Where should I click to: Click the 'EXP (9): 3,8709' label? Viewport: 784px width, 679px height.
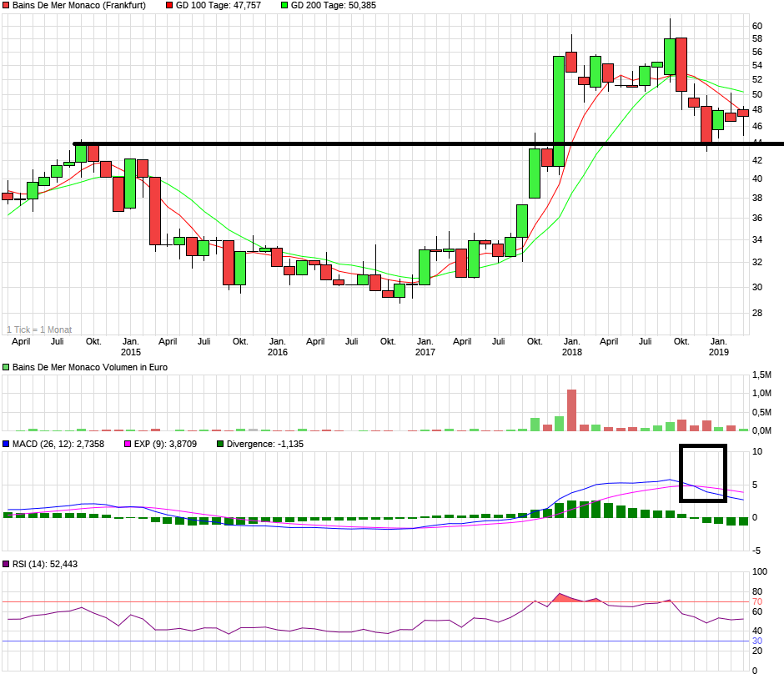(165, 444)
